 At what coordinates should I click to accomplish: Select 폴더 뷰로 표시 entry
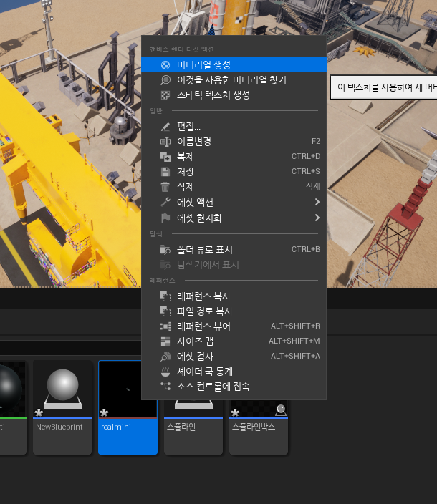(234, 249)
